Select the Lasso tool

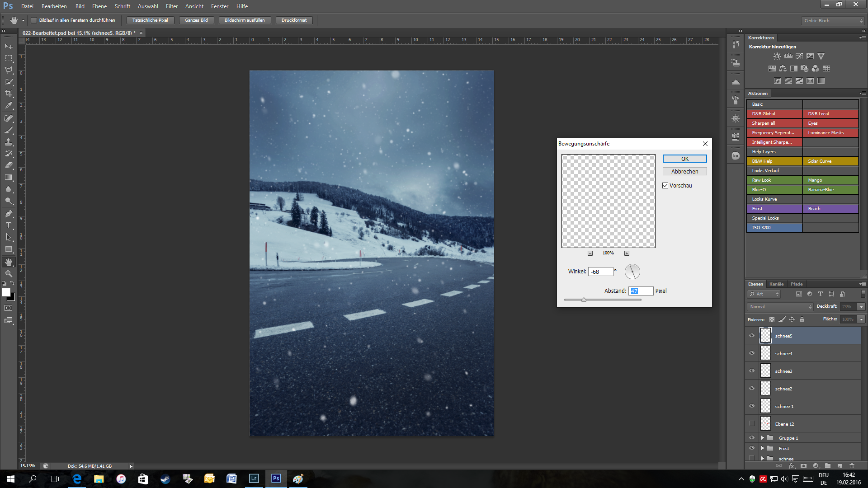(9, 70)
